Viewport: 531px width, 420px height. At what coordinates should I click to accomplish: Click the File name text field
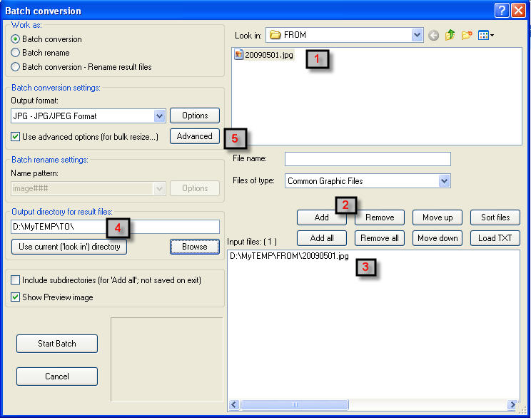click(368, 158)
